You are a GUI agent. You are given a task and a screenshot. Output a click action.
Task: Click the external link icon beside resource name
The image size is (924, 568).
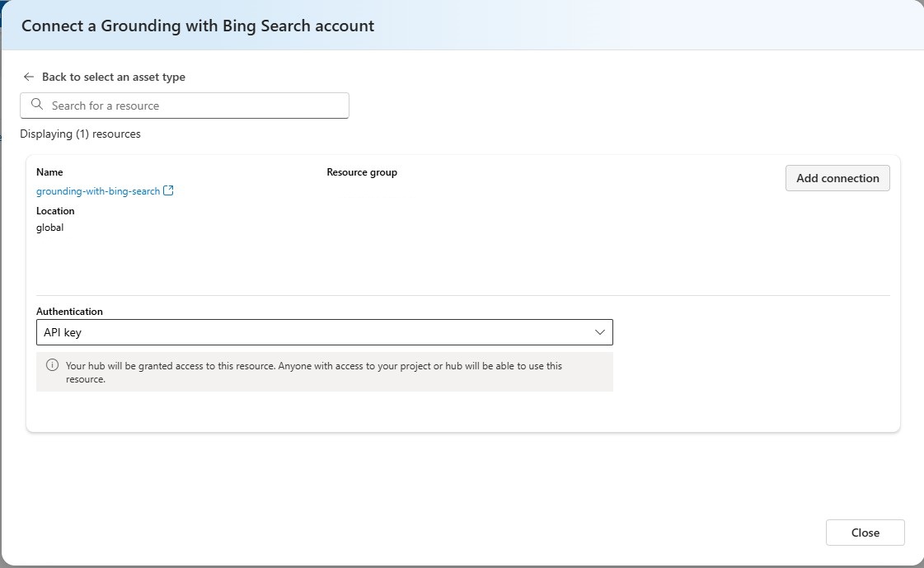(x=169, y=190)
